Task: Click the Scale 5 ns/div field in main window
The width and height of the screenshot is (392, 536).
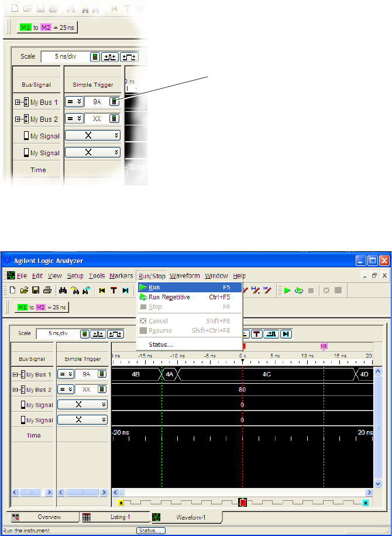Action: (x=57, y=334)
